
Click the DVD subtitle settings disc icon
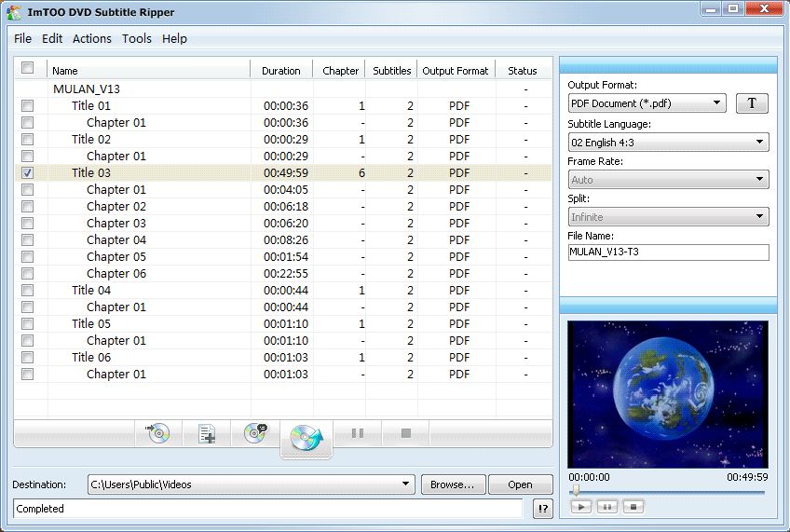pyautogui.click(x=255, y=433)
